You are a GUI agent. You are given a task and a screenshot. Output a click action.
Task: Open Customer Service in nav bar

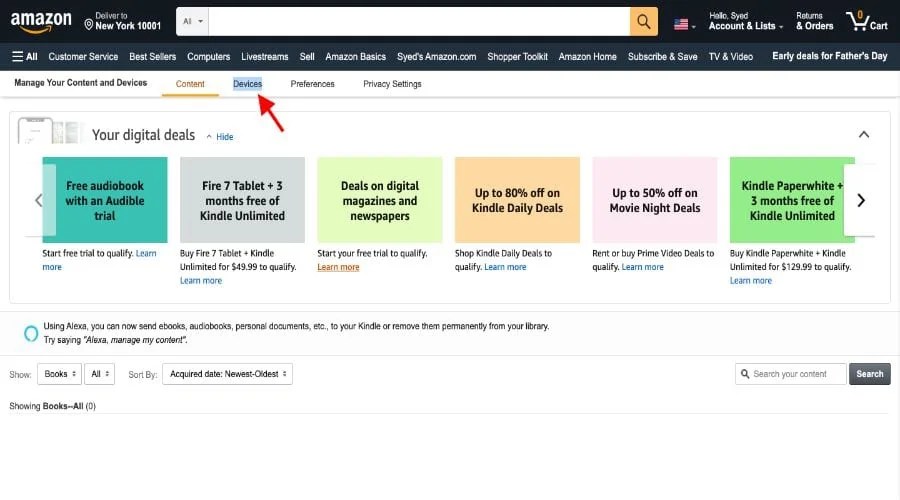tap(83, 56)
